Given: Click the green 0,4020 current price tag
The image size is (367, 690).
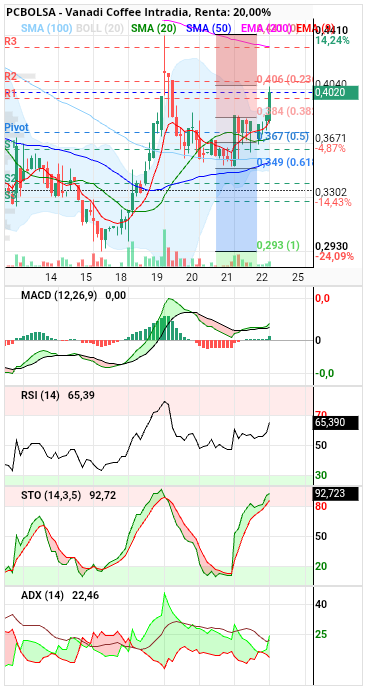Looking at the screenshot, I should pyautogui.click(x=336, y=92).
